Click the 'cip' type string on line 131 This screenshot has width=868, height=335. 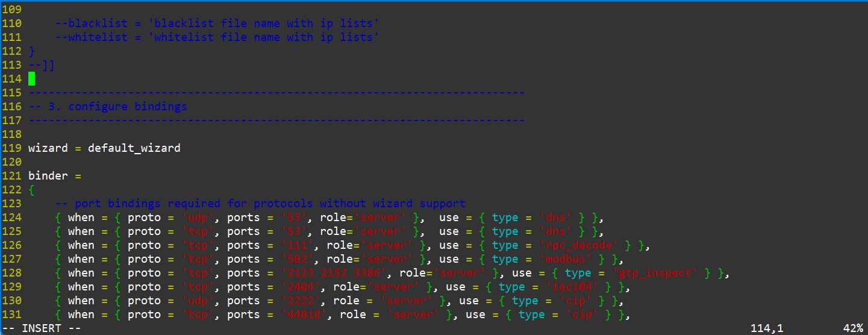point(582,315)
